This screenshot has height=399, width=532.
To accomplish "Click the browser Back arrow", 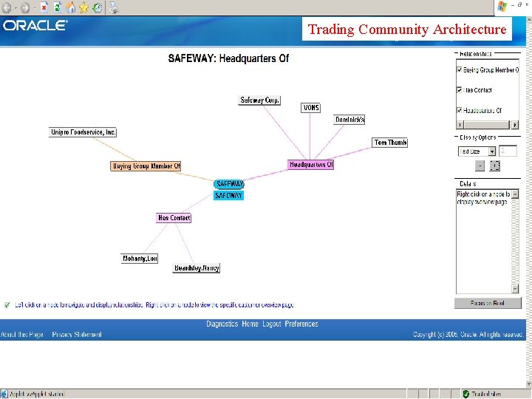I will (7, 7).
